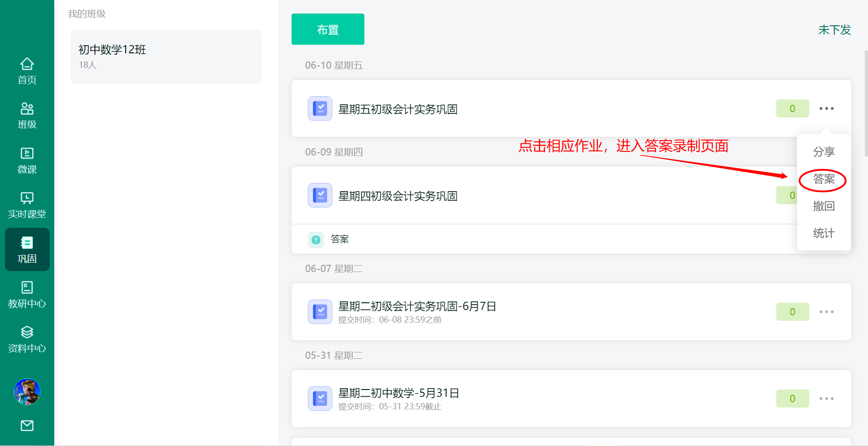Choose 撤回 in the popup menu
868x446 pixels.
coord(824,206)
